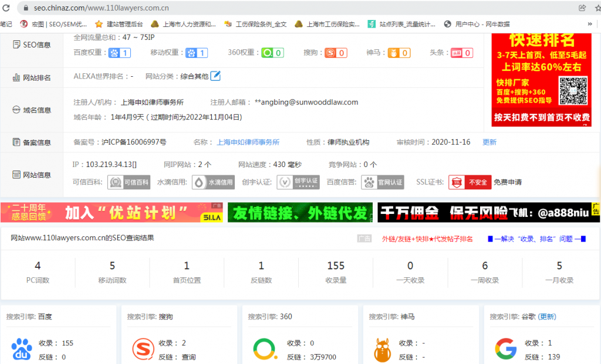Viewport: 601px width, 364px height.
Task: Select the 网站信息 sidebar section
Action: pos(32,175)
